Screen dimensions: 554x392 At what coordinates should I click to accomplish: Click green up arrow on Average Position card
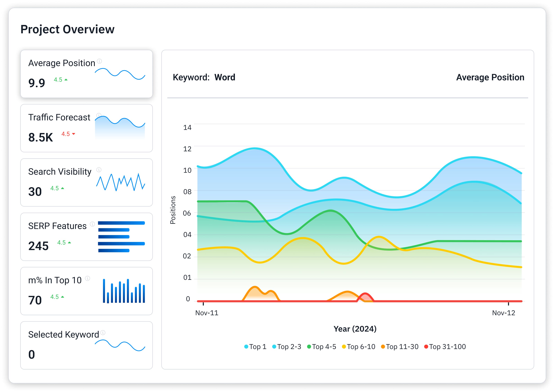(66, 80)
